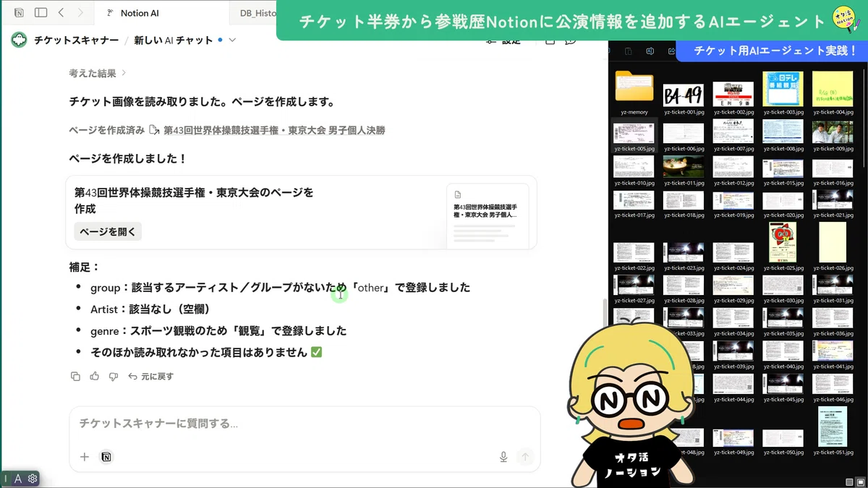The image size is (868, 488).
Task: Select yz-ticket-004.jpg yellow note thumbnail
Action: tap(833, 89)
